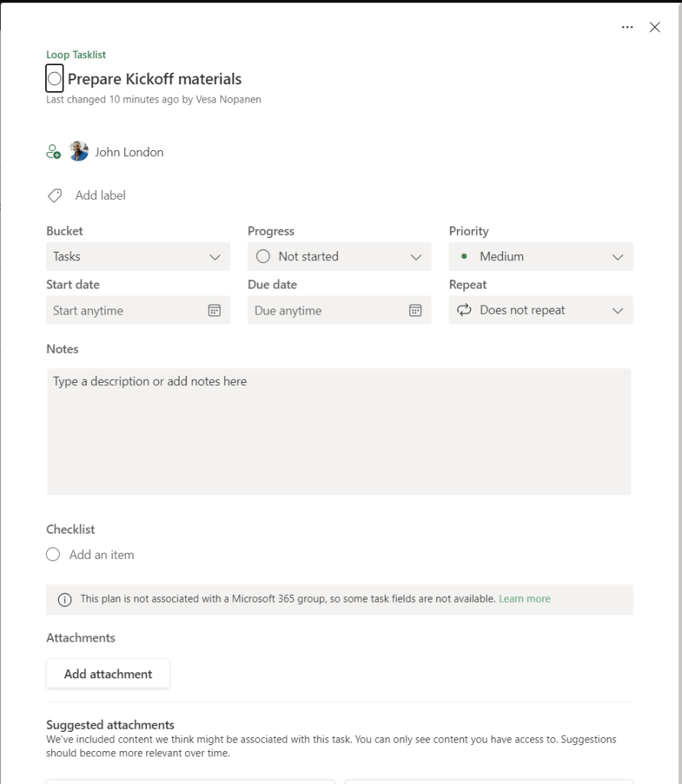This screenshot has height=784, width=682.
Task: Click the Loop Tasklist plan link
Action: click(76, 55)
